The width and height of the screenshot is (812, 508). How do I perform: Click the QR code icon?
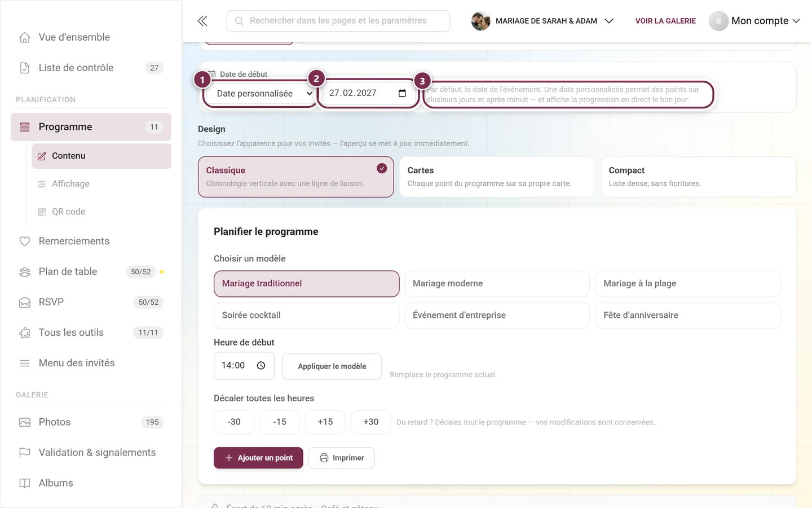coord(42,212)
